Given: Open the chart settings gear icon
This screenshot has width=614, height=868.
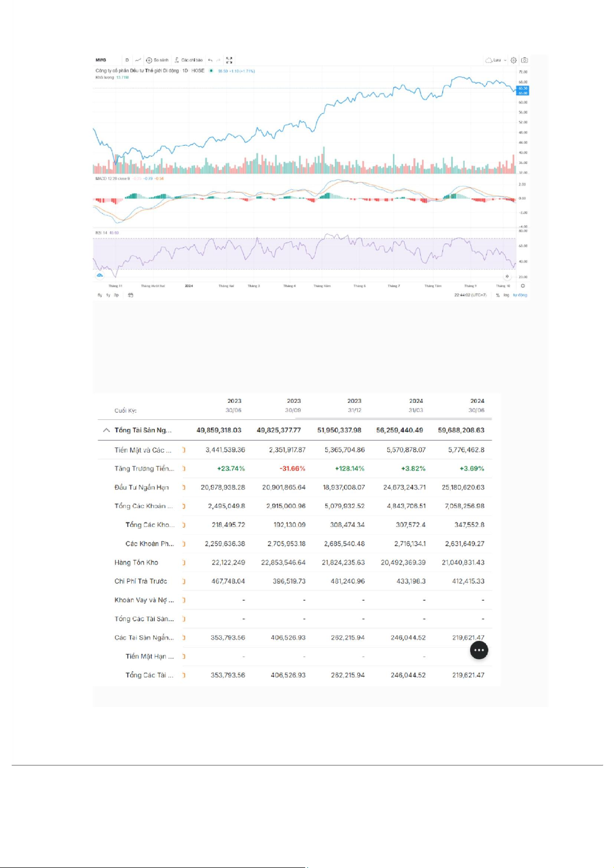Looking at the screenshot, I should click(513, 60).
